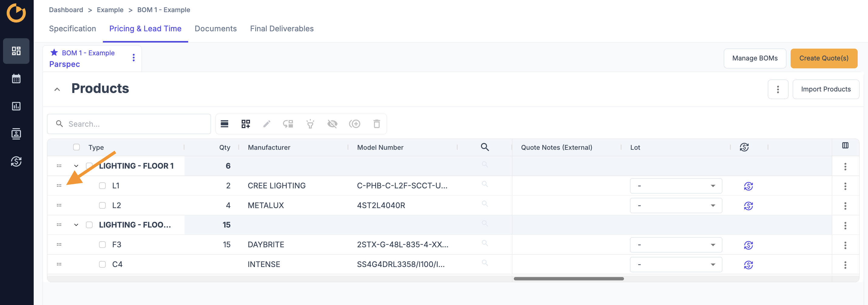
Task: Click the Manufacturer column header
Action: coord(269,147)
